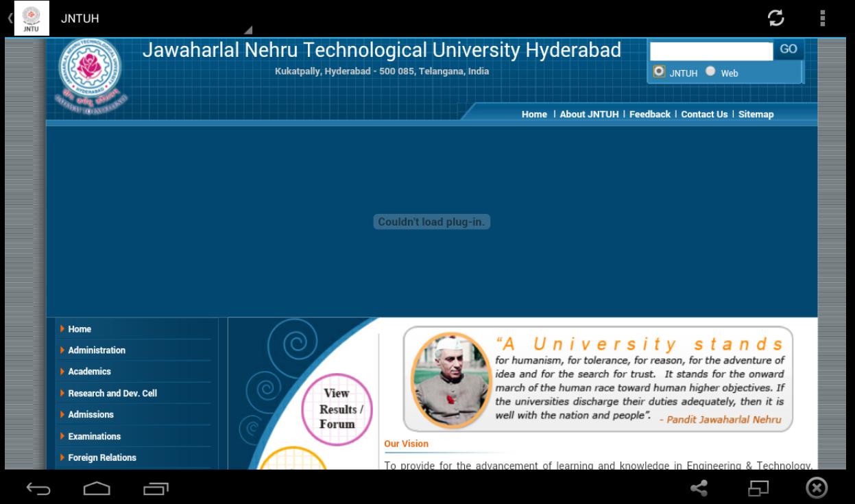Open Home in top navigation bar
Image resolution: width=855 pixels, height=504 pixels.
534,115
